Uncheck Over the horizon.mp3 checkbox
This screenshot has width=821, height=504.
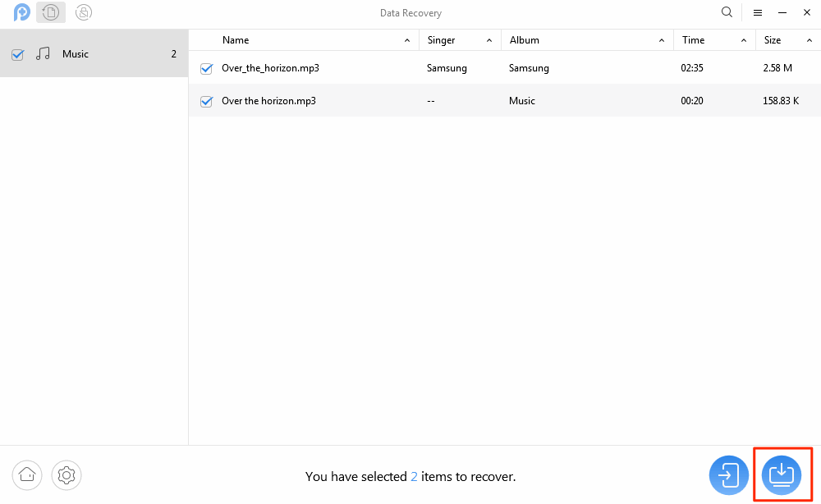point(206,102)
